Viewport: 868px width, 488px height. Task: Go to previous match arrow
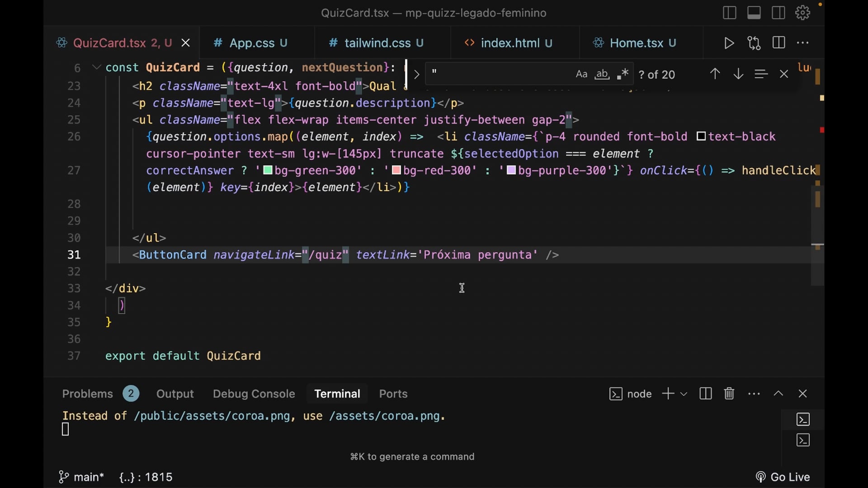(715, 74)
